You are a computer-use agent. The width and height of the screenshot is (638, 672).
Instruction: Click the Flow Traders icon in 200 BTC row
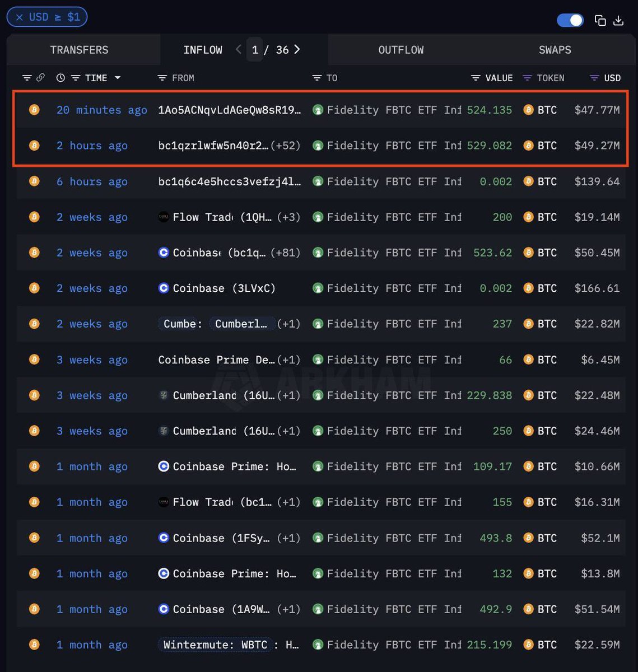coord(164,217)
